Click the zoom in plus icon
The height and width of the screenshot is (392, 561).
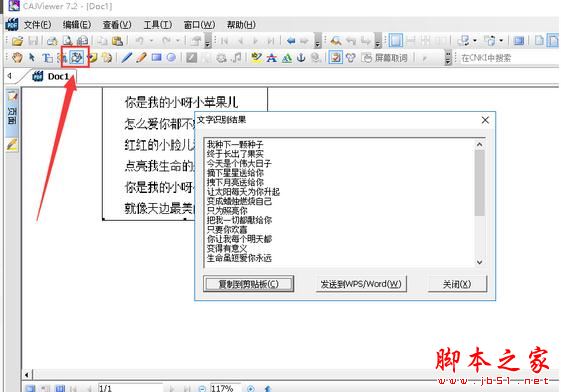coord(251,388)
